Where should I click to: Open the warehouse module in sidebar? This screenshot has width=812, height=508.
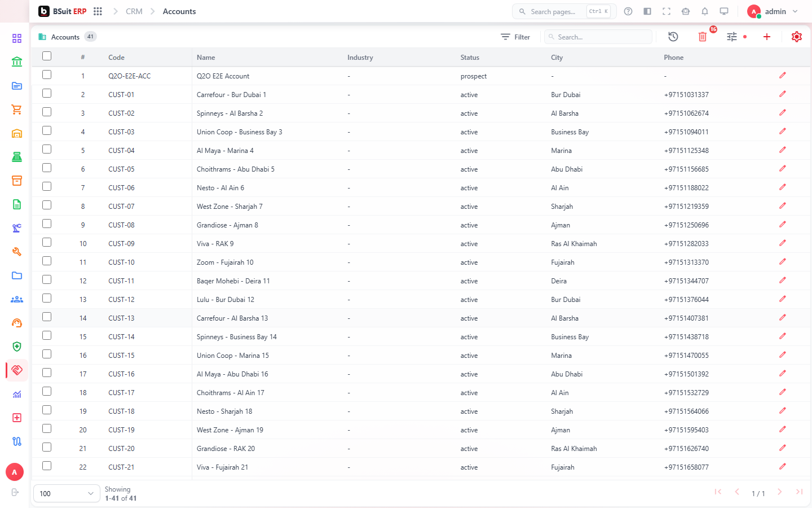(x=17, y=133)
